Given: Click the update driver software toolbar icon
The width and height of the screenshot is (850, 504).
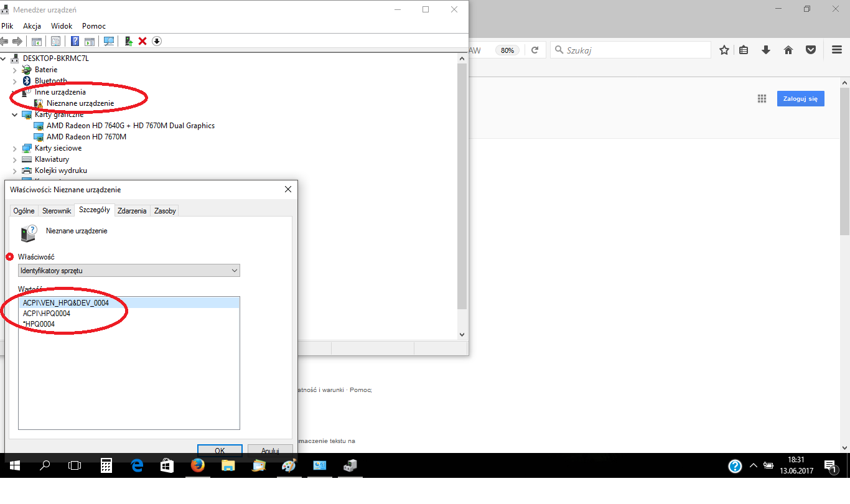Looking at the screenshot, I should pyautogui.click(x=128, y=41).
